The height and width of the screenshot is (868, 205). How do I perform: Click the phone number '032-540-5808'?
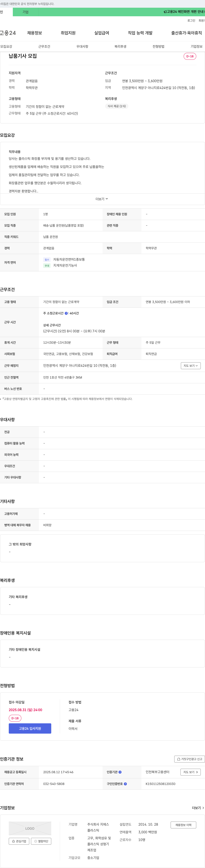point(54,784)
